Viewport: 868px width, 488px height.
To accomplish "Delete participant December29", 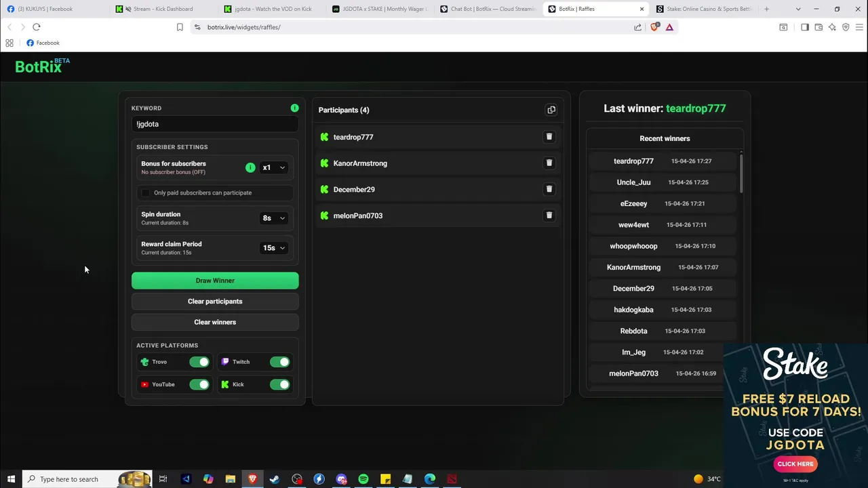I will click(x=549, y=189).
